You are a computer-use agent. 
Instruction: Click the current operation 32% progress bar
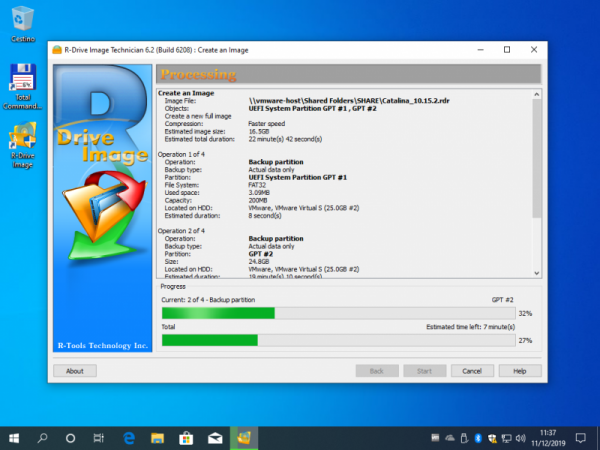339,313
